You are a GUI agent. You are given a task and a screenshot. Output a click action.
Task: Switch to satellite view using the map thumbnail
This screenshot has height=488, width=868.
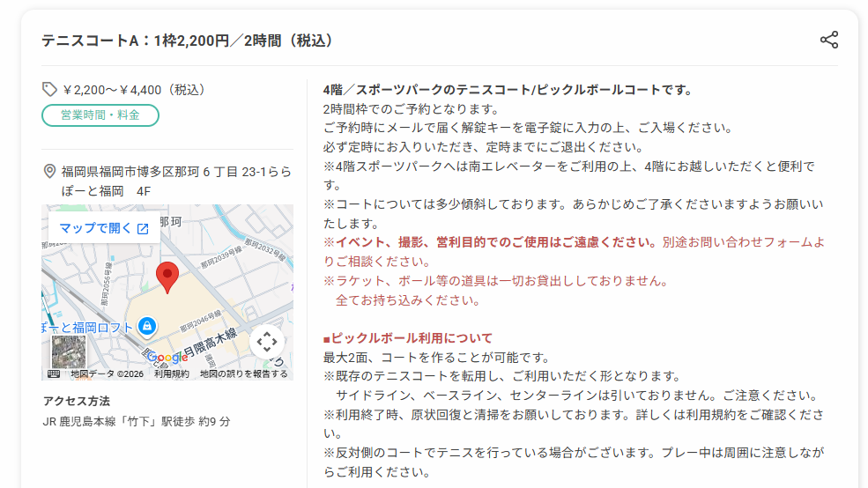coord(68,351)
